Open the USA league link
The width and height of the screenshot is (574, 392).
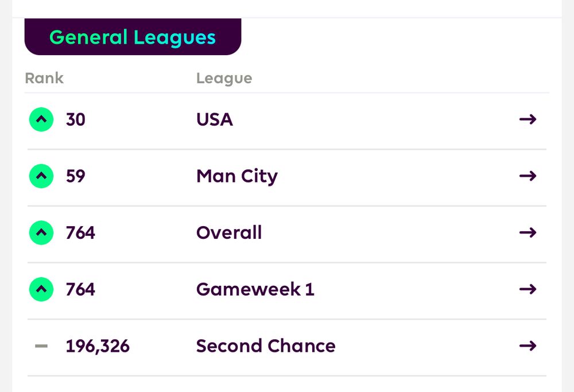coord(215,119)
